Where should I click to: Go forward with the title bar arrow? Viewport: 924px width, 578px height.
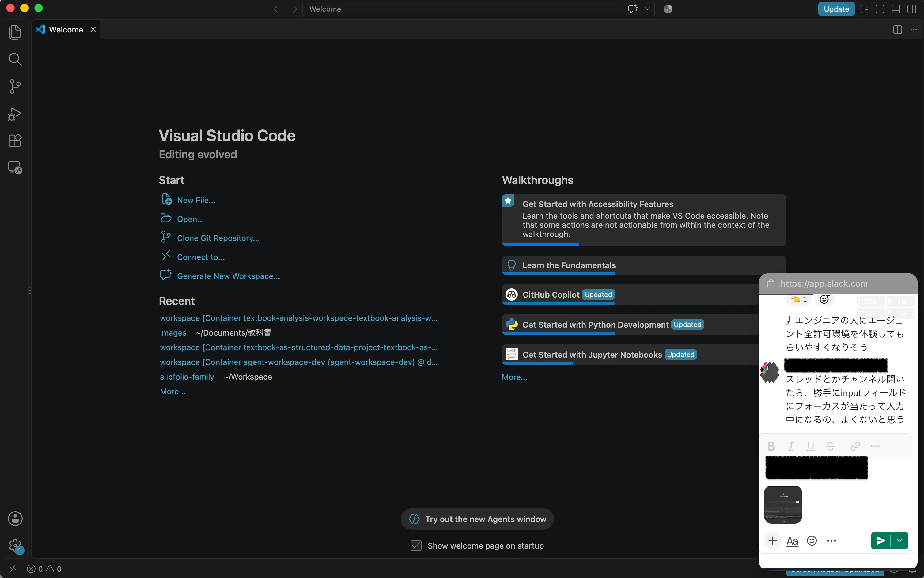coord(293,9)
